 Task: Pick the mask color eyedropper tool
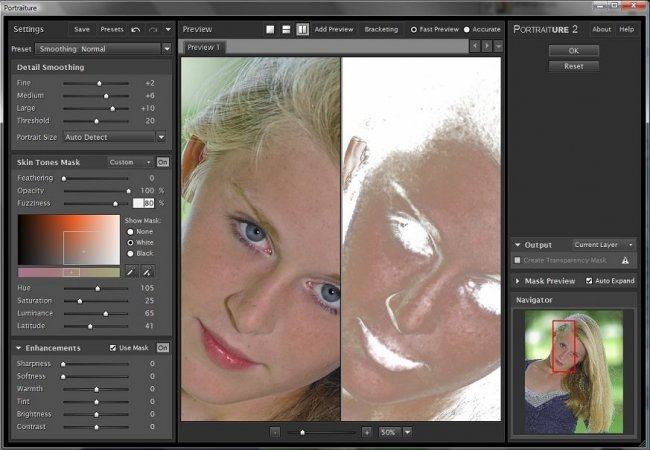point(131,272)
